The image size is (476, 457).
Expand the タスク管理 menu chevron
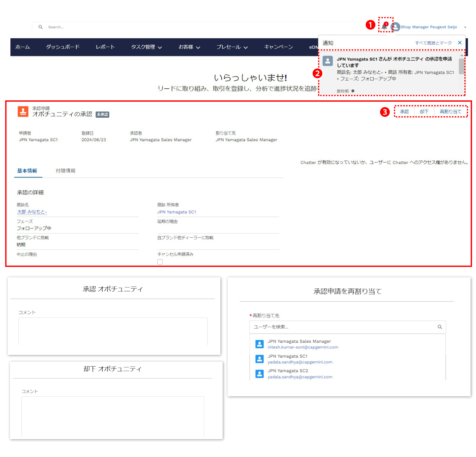coord(160,47)
